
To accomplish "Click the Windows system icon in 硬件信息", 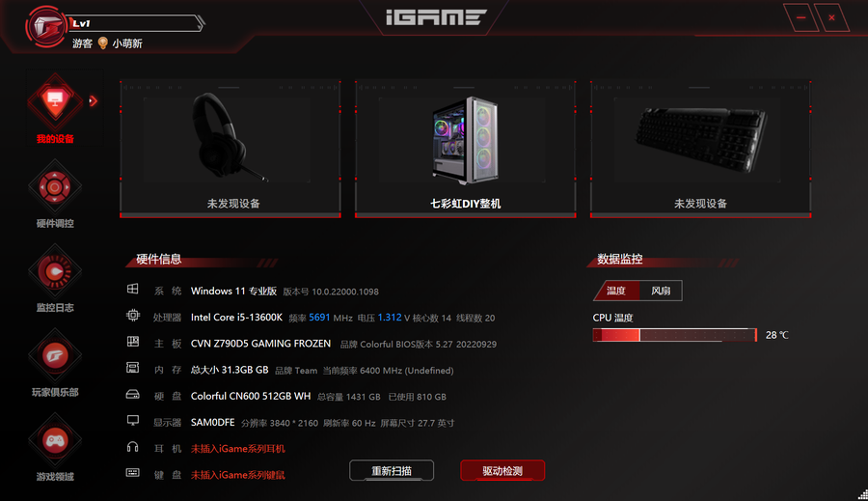I will pos(133,289).
